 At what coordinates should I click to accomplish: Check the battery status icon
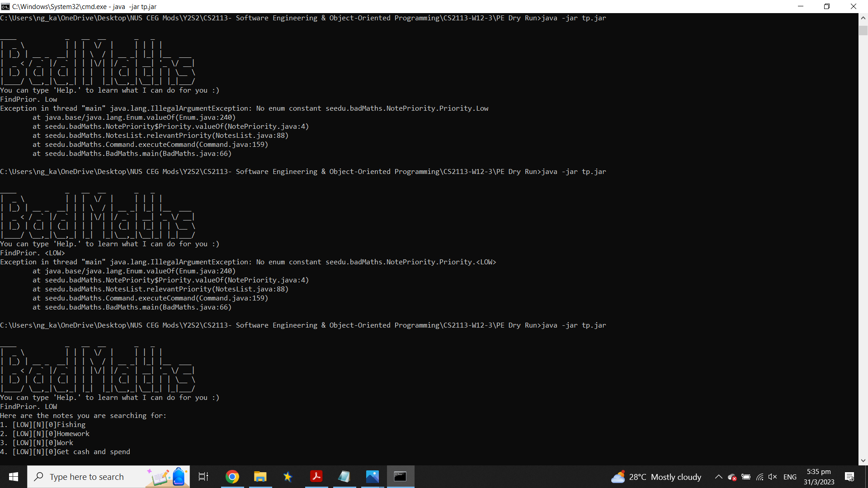coord(746,477)
